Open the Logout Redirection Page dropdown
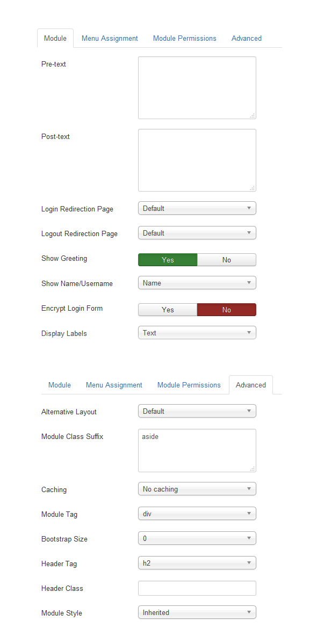 (x=197, y=233)
